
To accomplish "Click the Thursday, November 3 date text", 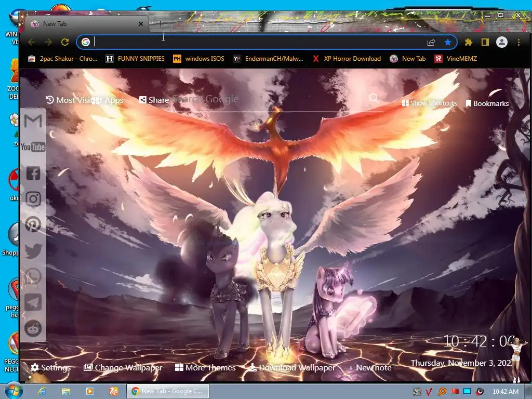I will pyautogui.click(x=461, y=363).
